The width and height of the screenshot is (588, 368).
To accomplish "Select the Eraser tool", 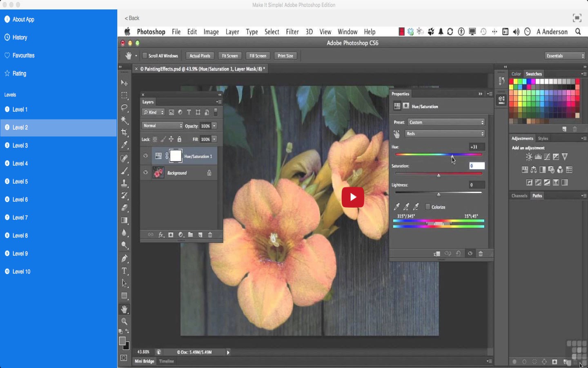I will tap(125, 208).
